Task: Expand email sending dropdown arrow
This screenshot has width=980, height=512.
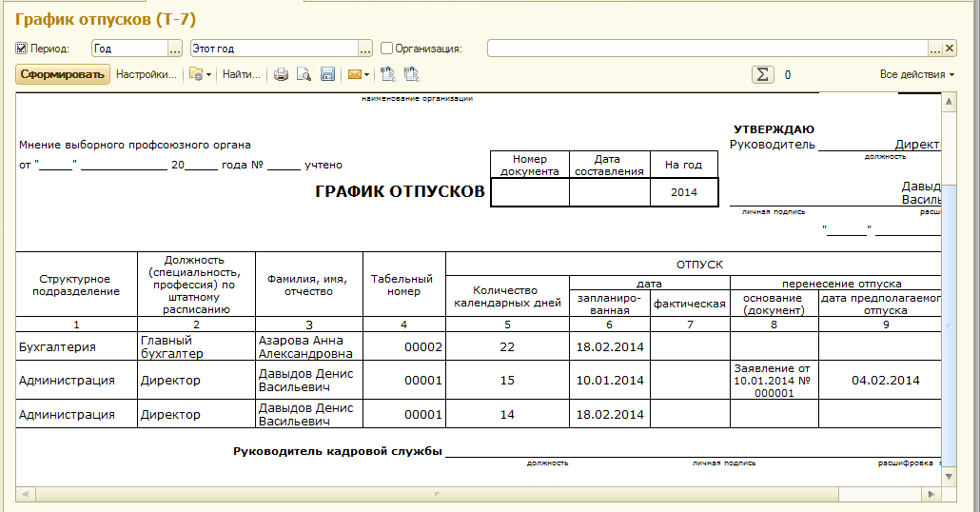Action: (367, 75)
